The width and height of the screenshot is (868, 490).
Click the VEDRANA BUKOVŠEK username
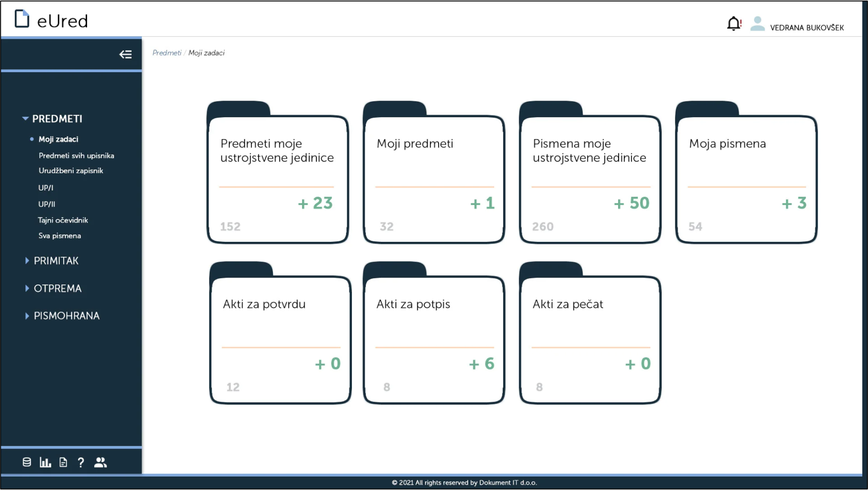coord(807,28)
